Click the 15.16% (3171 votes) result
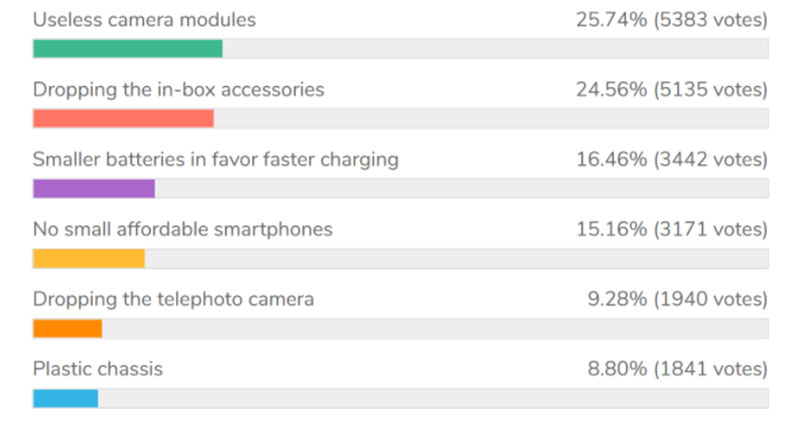The height and width of the screenshot is (430, 800). [672, 230]
